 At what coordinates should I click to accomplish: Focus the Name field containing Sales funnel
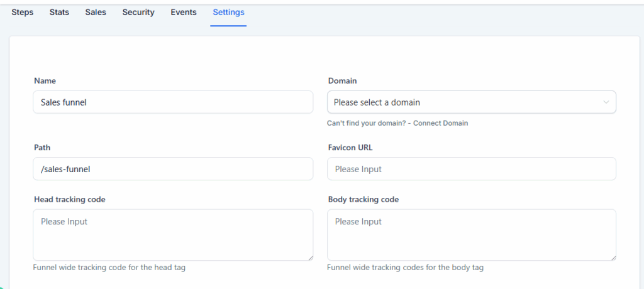[173, 102]
